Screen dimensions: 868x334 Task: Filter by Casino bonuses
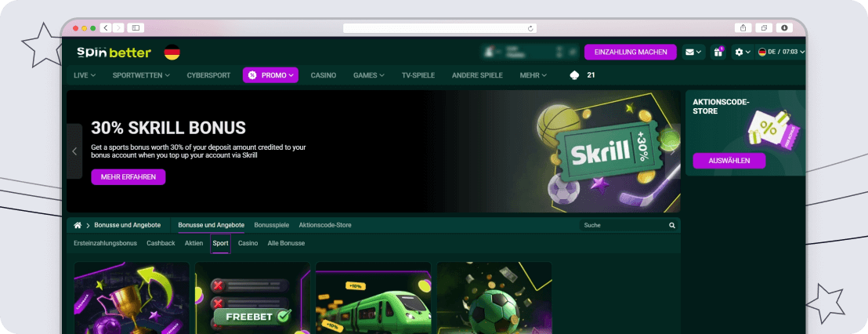point(248,243)
